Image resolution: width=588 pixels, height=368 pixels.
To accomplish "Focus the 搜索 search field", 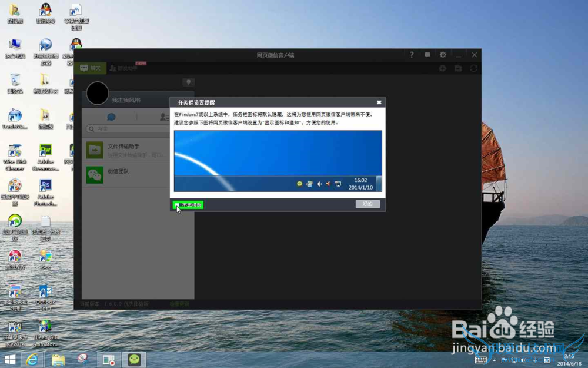I will tap(129, 129).
